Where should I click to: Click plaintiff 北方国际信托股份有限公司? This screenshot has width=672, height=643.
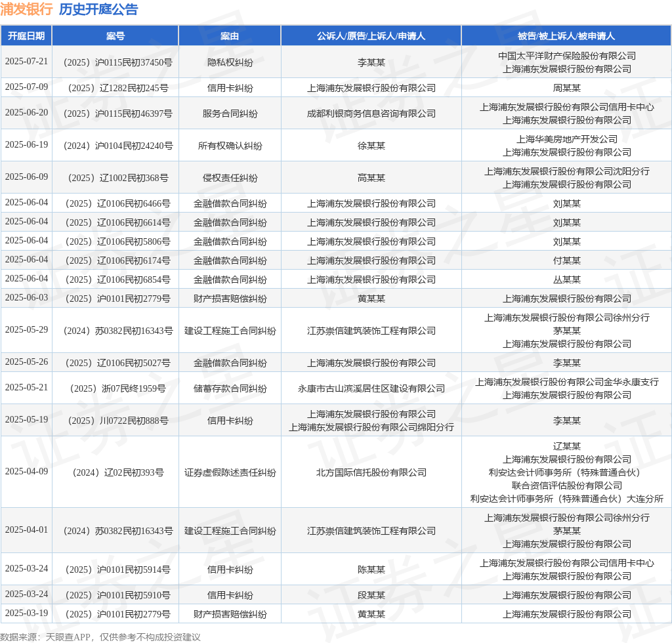click(x=371, y=472)
